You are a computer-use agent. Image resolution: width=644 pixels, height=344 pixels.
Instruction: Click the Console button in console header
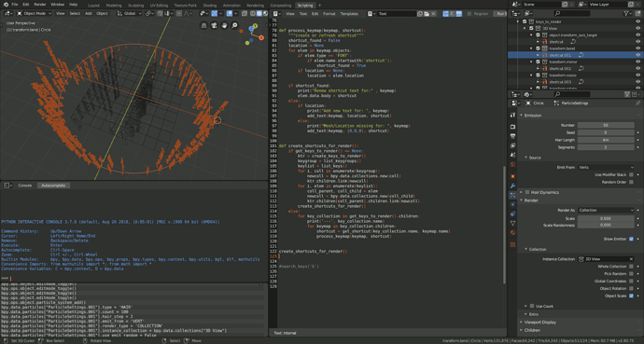[25, 186]
